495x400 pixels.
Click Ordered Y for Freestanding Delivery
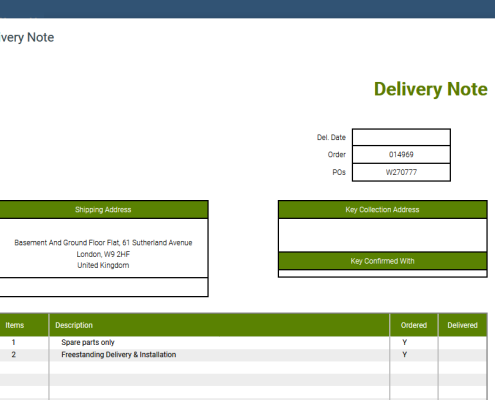click(x=404, y=355)
